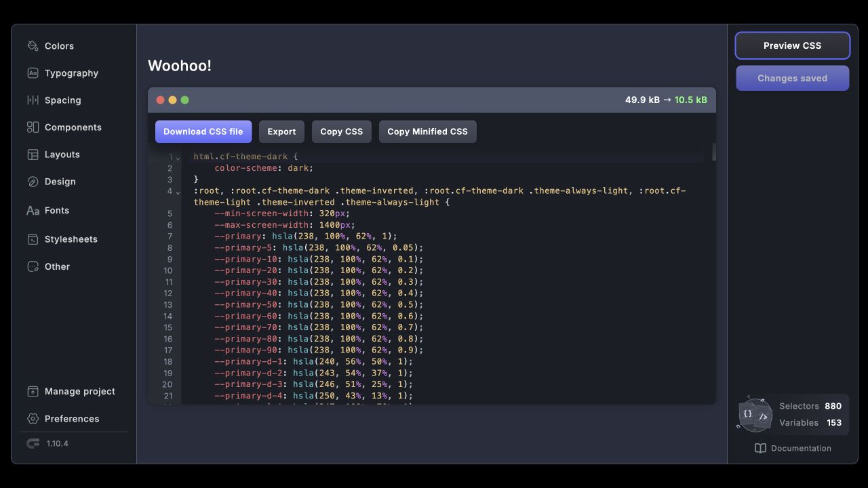Viewport: 868px width, 488px height.
Task: Click the --primary-d-1 variable line
Action: [x=313, y=362]
